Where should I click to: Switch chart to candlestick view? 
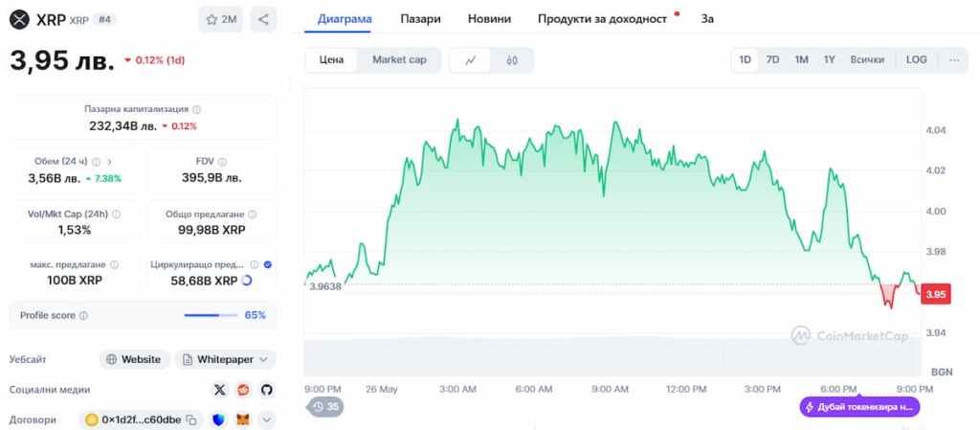[512, 60]
